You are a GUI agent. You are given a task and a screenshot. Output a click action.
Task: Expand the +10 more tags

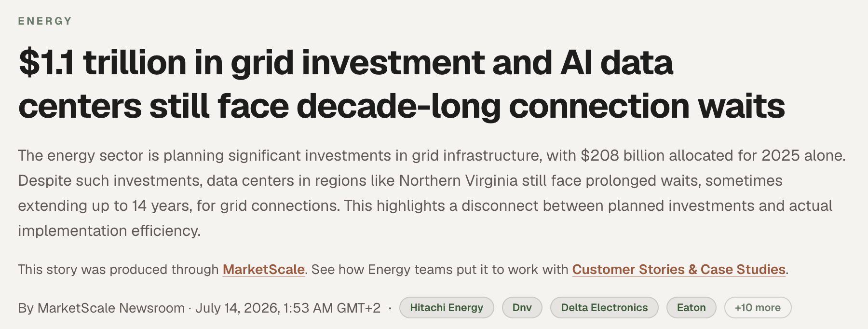point(758,308)
